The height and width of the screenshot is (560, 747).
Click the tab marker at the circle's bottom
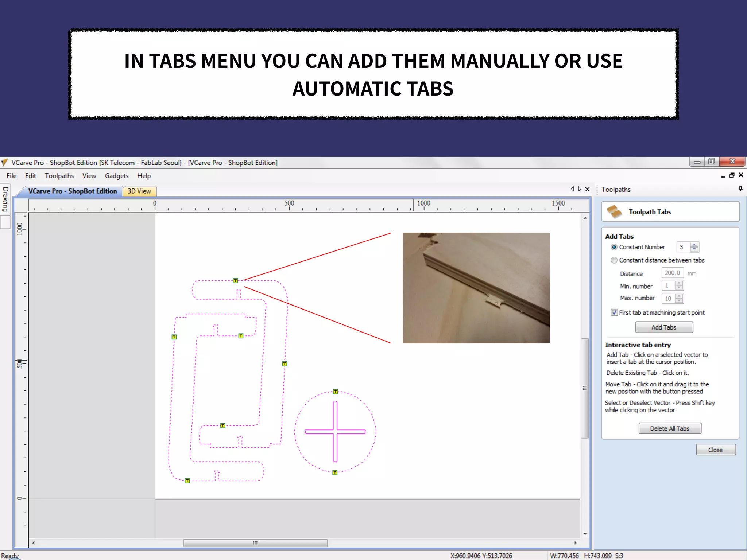[x=335, y=472]
